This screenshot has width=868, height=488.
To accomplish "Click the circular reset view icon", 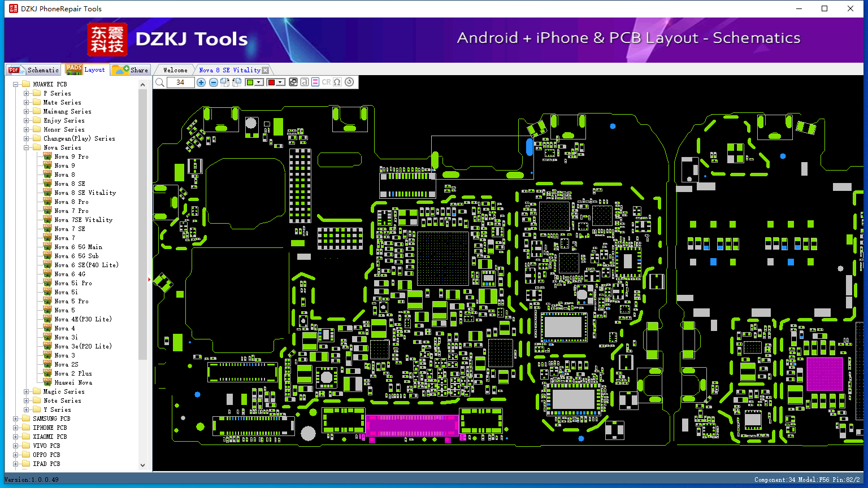I will (349, 82).
